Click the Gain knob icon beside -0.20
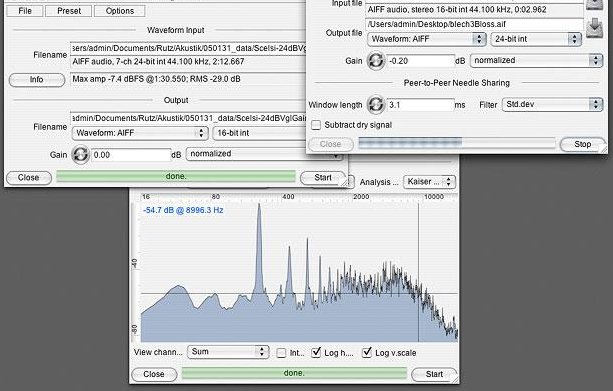This screenshot has height=391, width=613. [x=376, y=61]
